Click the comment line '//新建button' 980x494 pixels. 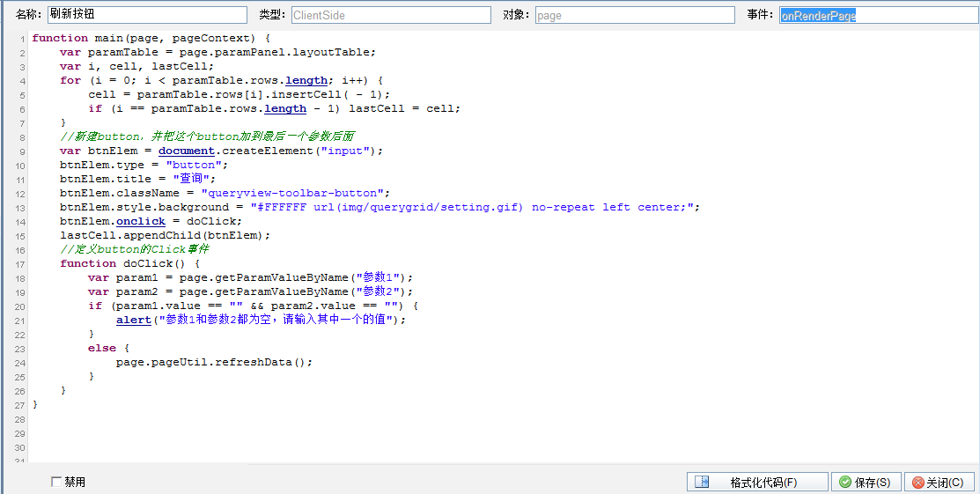[x=208, y=136]
